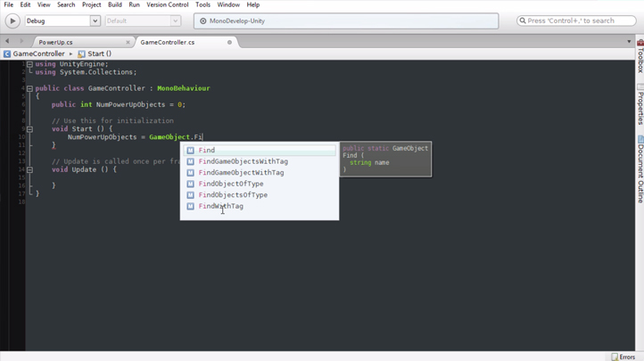The height and width of the screenshot is (361, 644).
Task: Close the PowerUp.cs tab
Action: [128, 42]
